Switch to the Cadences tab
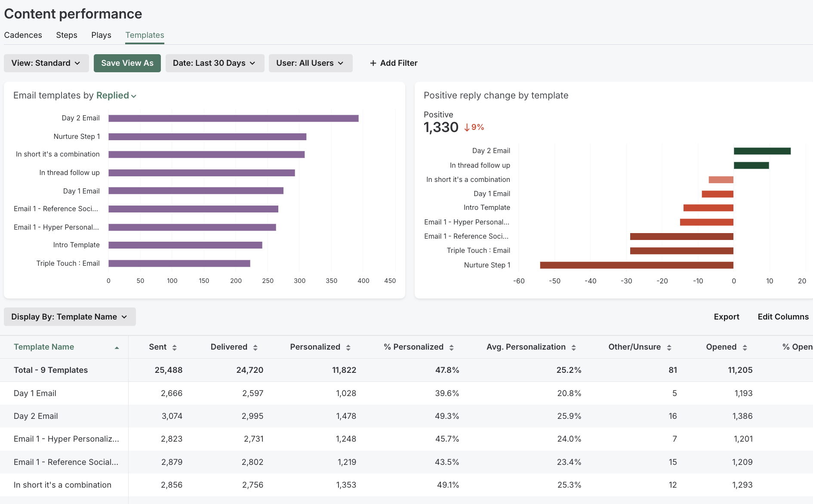 click(x=23, y=35)
